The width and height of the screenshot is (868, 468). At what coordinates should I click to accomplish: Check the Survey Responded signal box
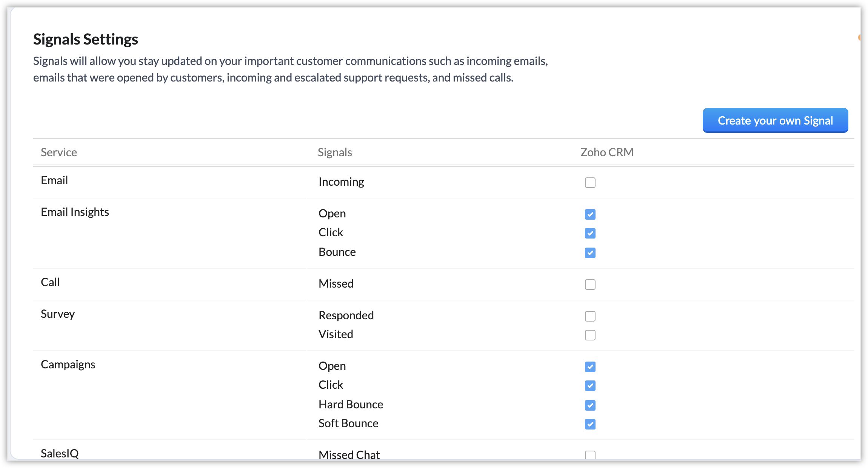(590, 316)
